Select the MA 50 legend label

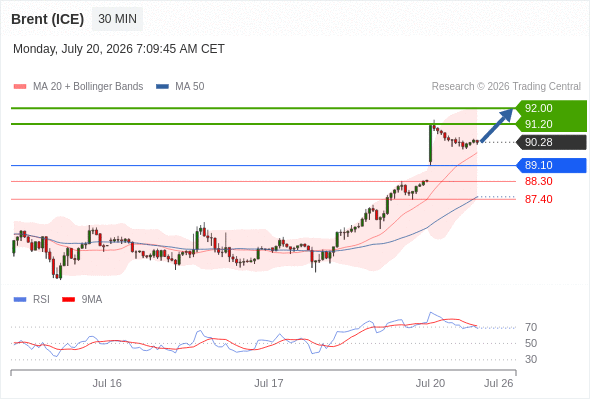(190, 87)
